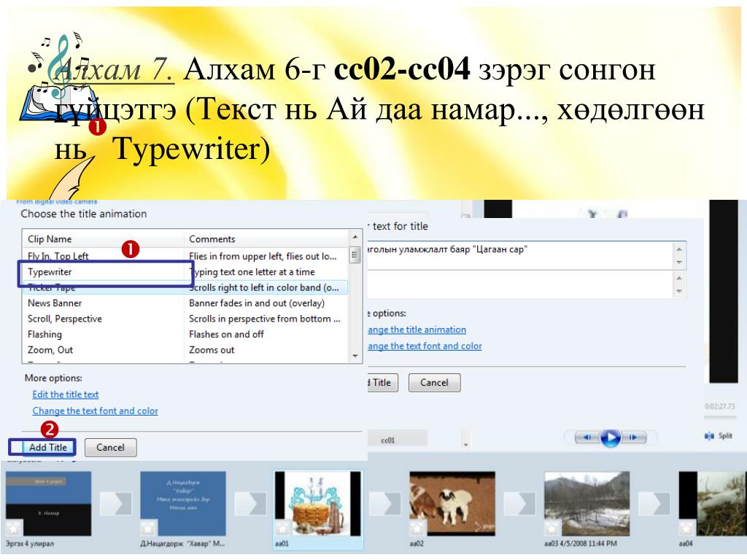Click star effect icon on Эргэх 4 улирал clip
The image size is (747, 560).
click(13, 528)
